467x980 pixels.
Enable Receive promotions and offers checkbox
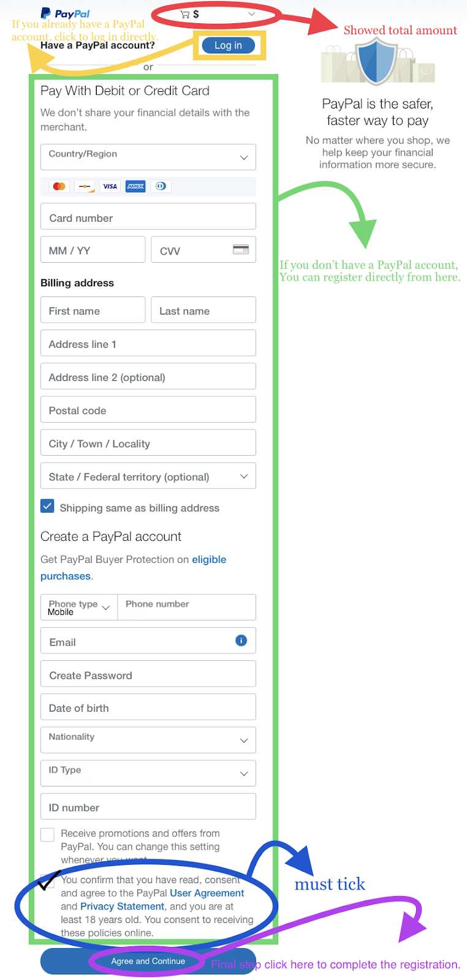(47, 834)
